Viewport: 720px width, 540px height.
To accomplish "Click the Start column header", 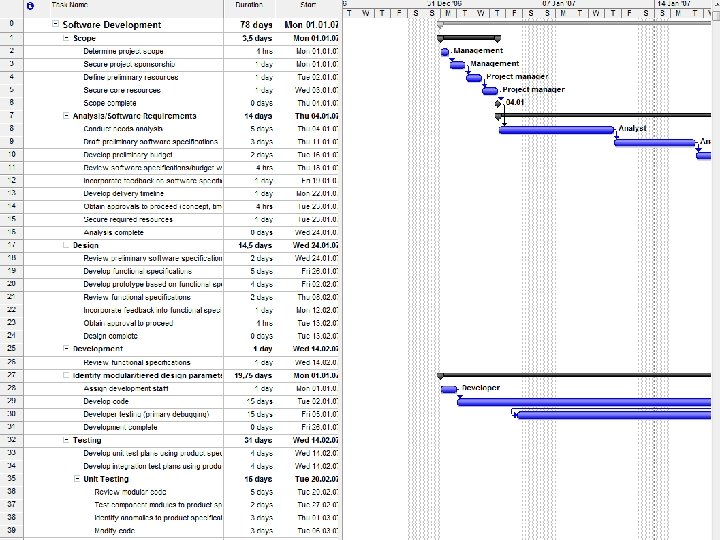I will tap(308, 6).
